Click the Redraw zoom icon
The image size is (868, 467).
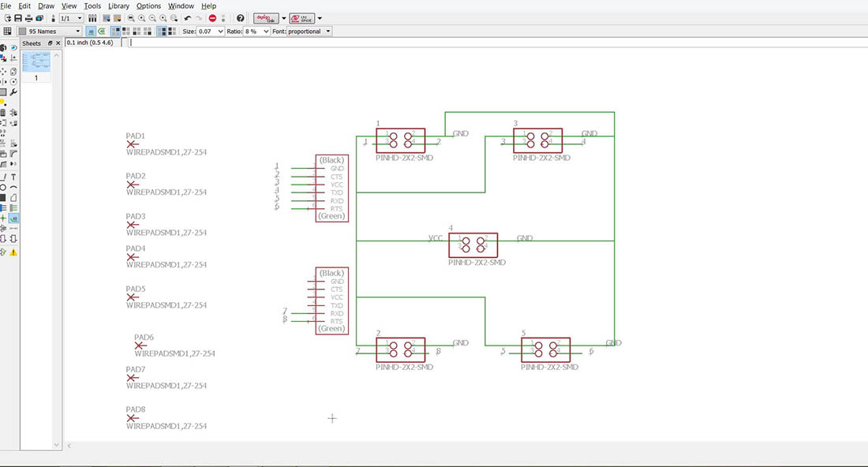point(163,18)
